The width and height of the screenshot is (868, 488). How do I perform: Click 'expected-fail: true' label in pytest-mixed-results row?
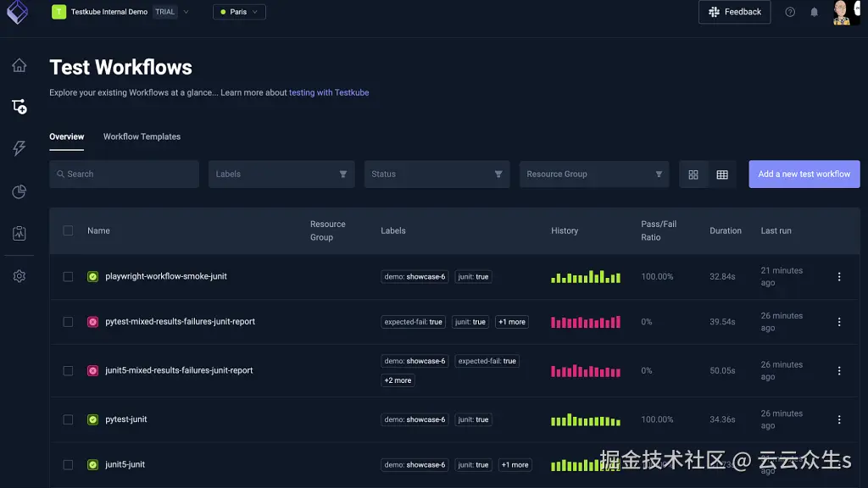point(414,322)
